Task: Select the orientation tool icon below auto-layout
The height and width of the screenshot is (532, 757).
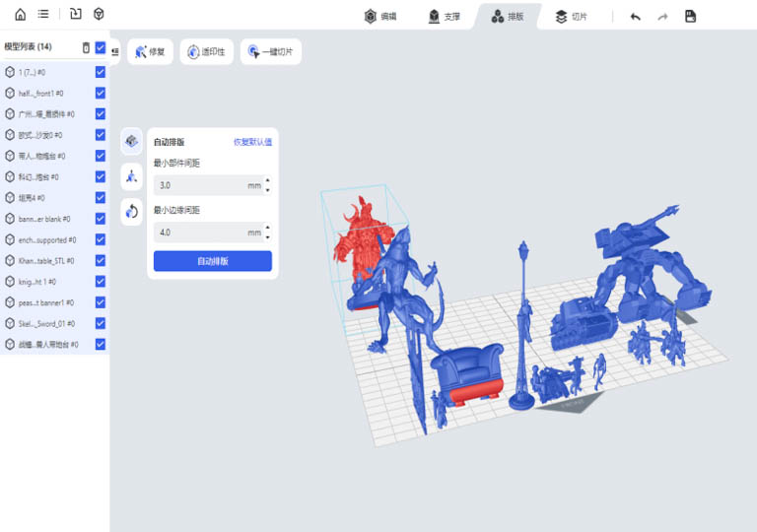Action: (131, 176)
